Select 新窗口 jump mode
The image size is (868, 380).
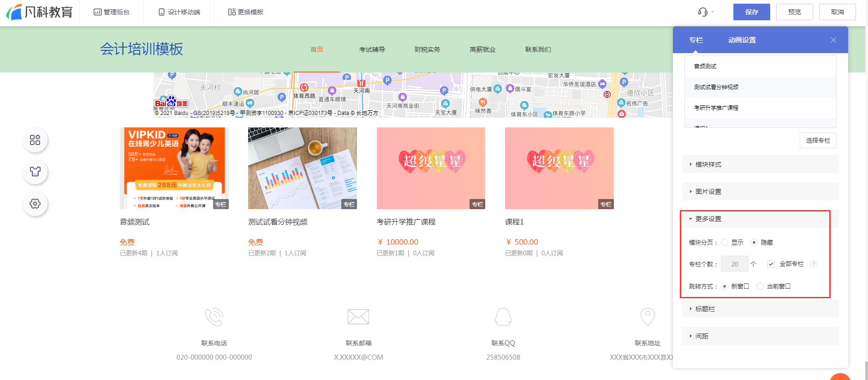(x=725, y=286)
